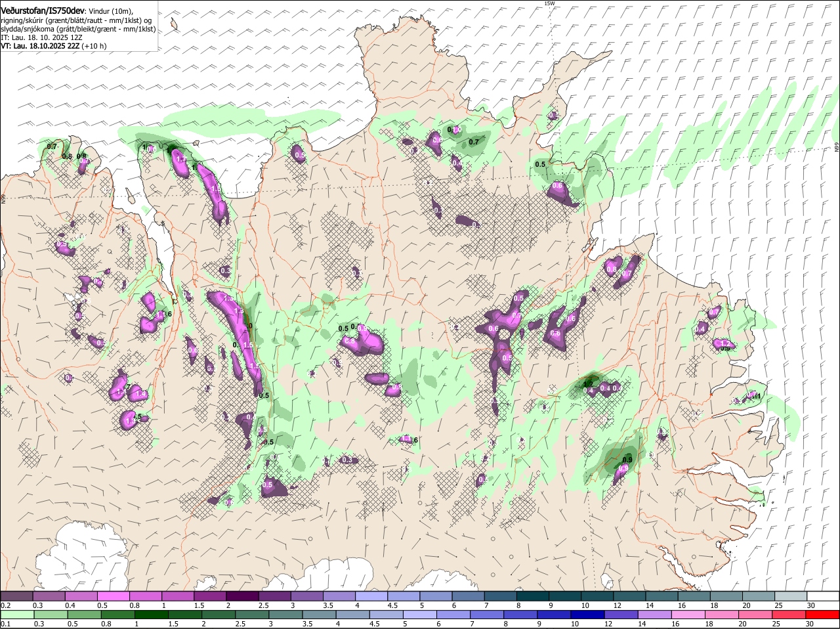840x629 pixels.
Task: Pick rain legend swatch between 0.5 and 0.8
Action: coord(84,615)
